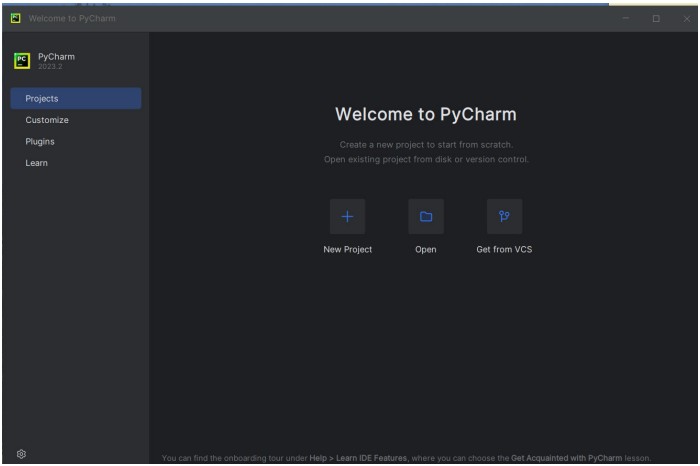
Task: Click the Get from VCS branch icon
Action: click(x=504, y=216)
